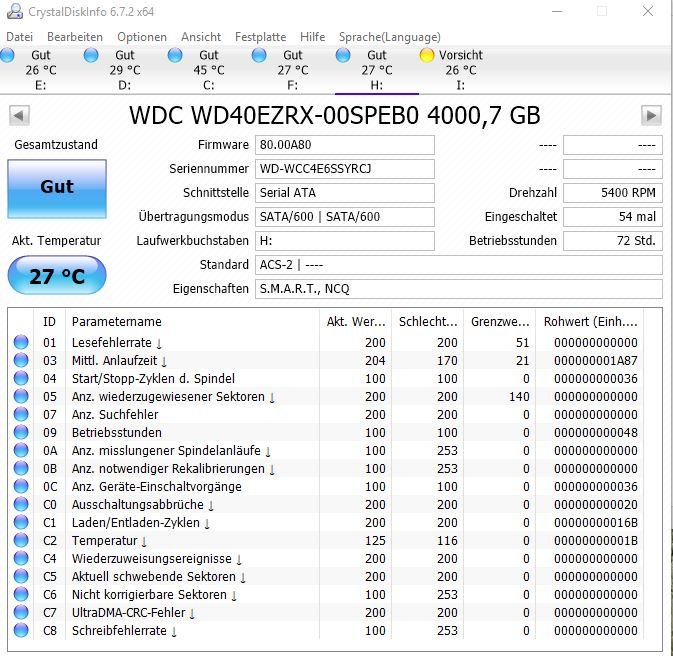
Task: Click status orb of Laden/Entladen-Zyklen row
Action: 21,522
